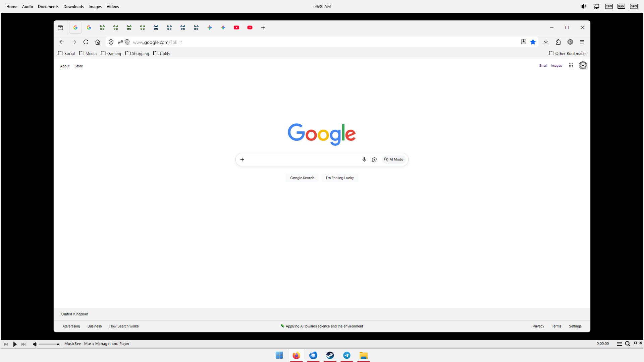Open the Other Bookmarks folder
The width and height of the screenshot is (644, 362).
[x=568, y=53]
